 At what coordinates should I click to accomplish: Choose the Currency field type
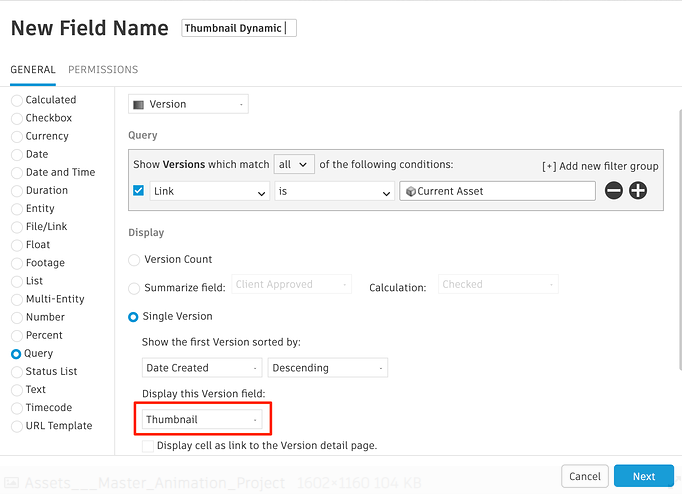click(x=17, y=137)
